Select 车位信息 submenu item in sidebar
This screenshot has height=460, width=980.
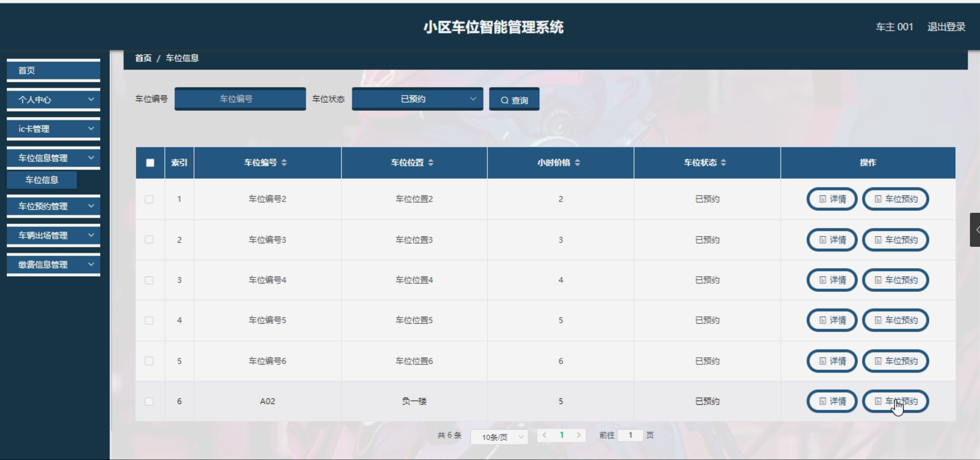click(x=42, y=180)
